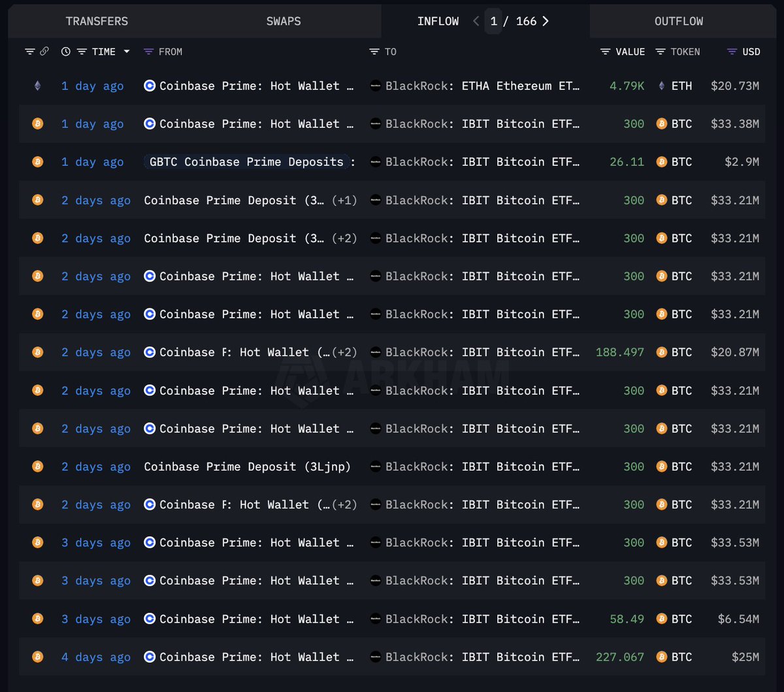784x692 pixels.
Task: Click the clock icon beside the TIME column
Action: 65,51
